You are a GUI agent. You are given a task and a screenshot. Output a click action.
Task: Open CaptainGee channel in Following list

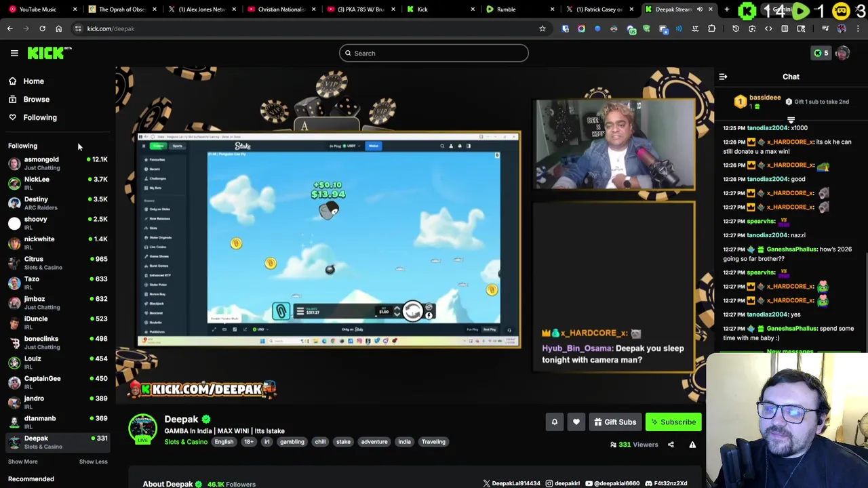tap(58, 382)
